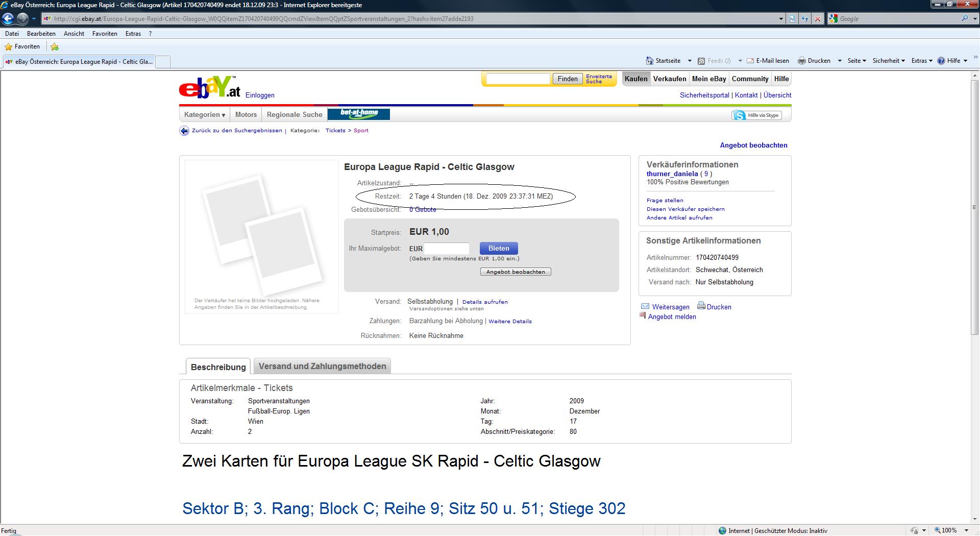Click the Einloggen link

(x=260, y=95)
